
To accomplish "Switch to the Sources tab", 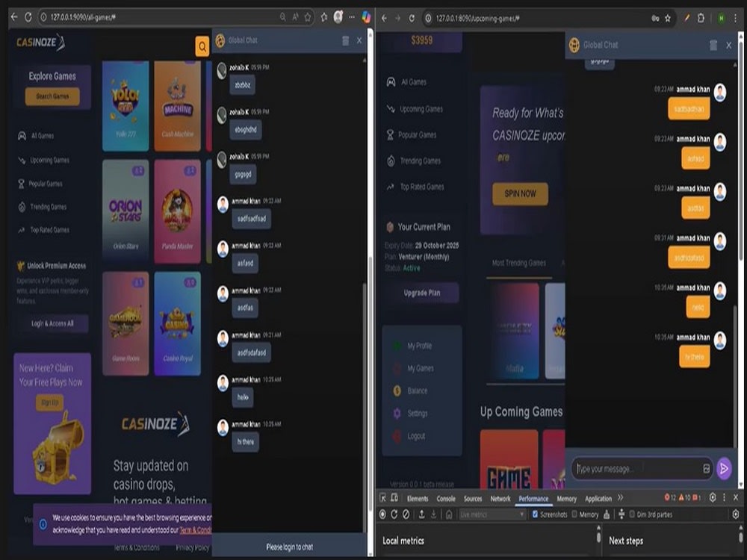I will point(473,499).
